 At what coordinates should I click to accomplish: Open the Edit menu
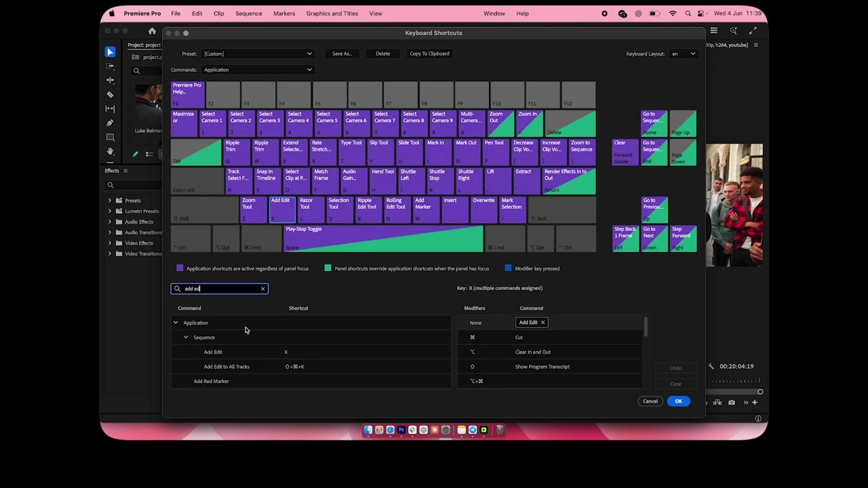[197, 14]
